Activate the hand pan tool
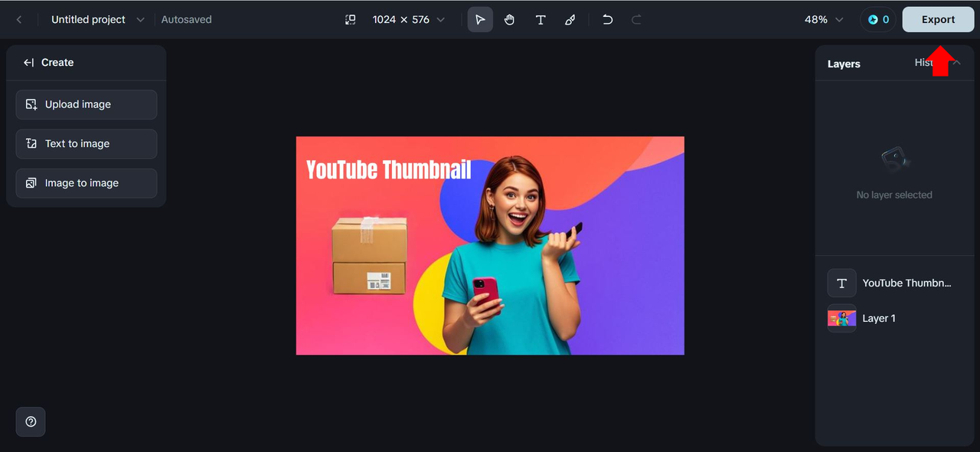980x452 pixels. click(x=510, y=20)
